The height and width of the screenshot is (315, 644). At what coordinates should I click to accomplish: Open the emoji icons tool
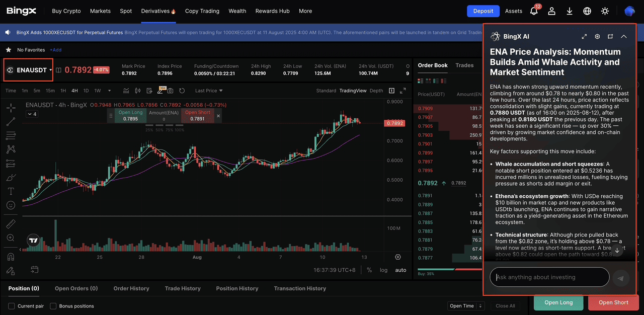click(x=11, y=205)
